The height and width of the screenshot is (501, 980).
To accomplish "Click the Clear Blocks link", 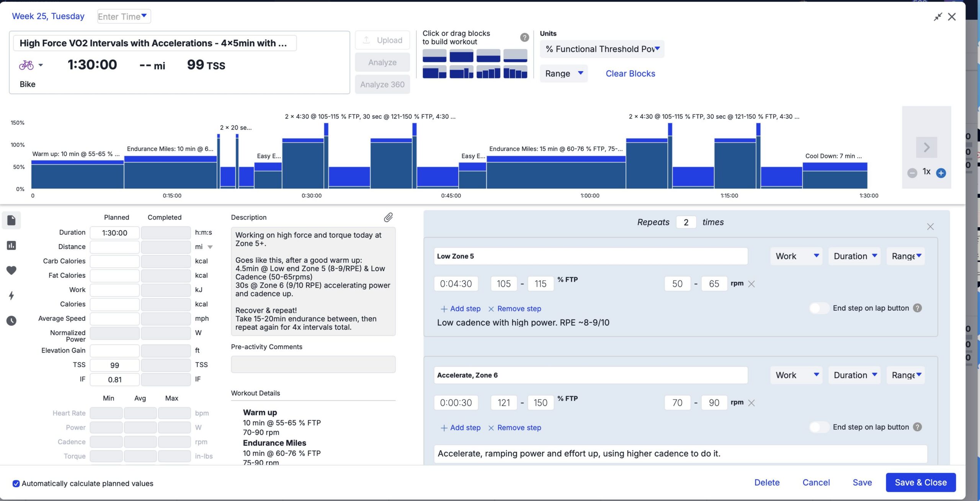I will click(x=630, y=73).
